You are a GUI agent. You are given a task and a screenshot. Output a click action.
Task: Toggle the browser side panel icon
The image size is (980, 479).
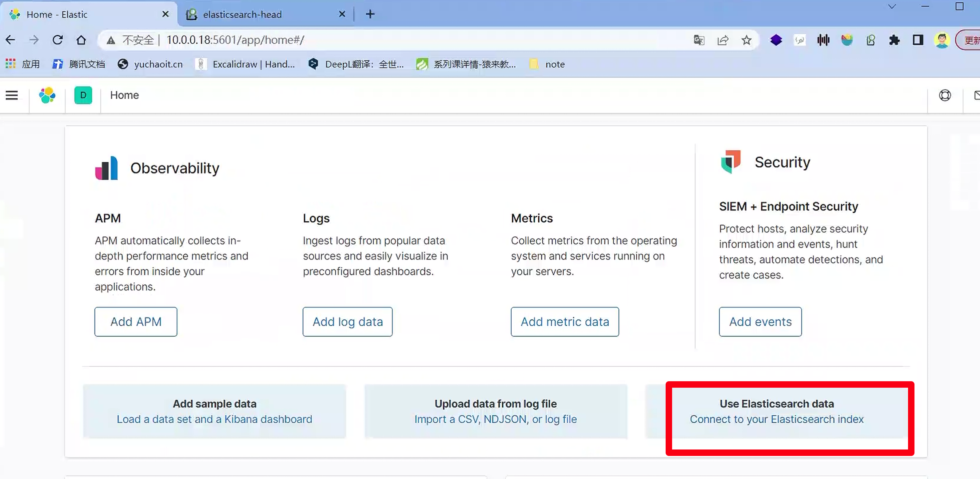(918, 40)
